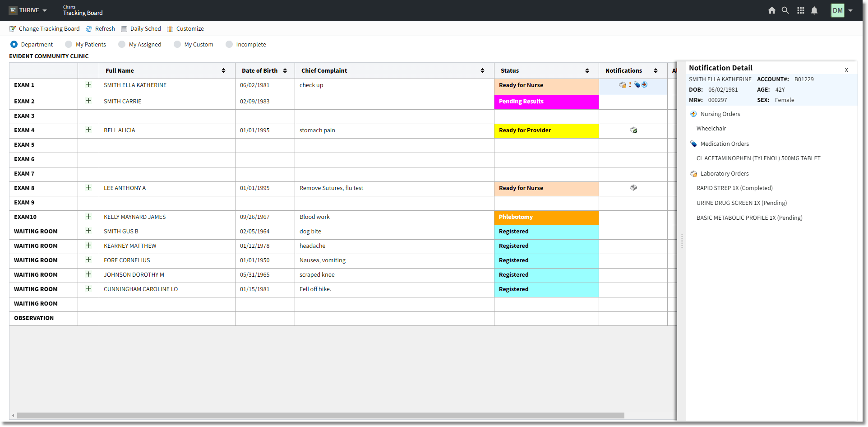Image resolution: width=868 pixels, height=427 pixels.
Task: Select the My Custom radio button
Action: click(177, 44)
